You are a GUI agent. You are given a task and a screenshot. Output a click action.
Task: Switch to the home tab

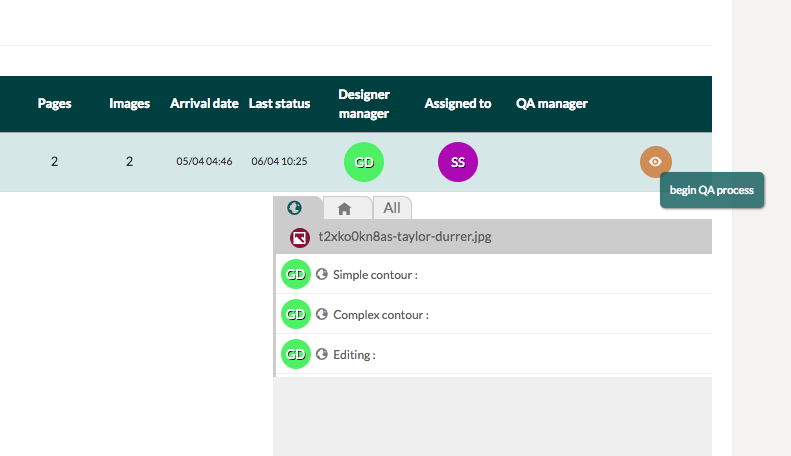345,208
